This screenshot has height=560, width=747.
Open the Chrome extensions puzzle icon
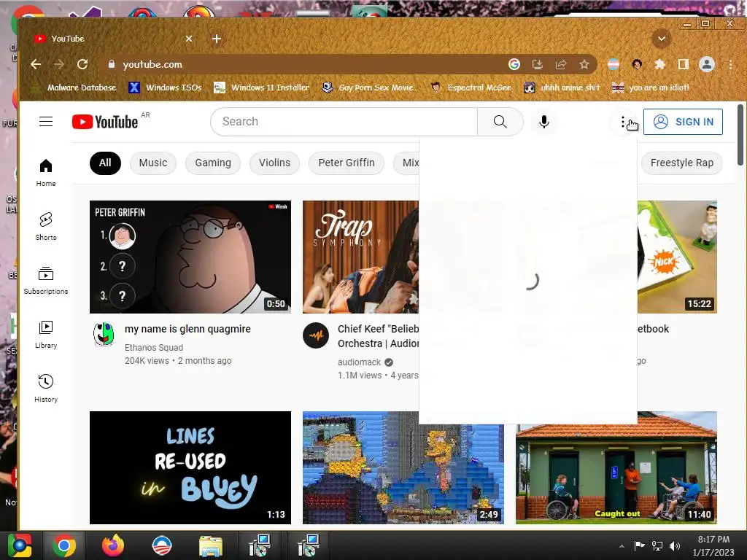[659, 64]
